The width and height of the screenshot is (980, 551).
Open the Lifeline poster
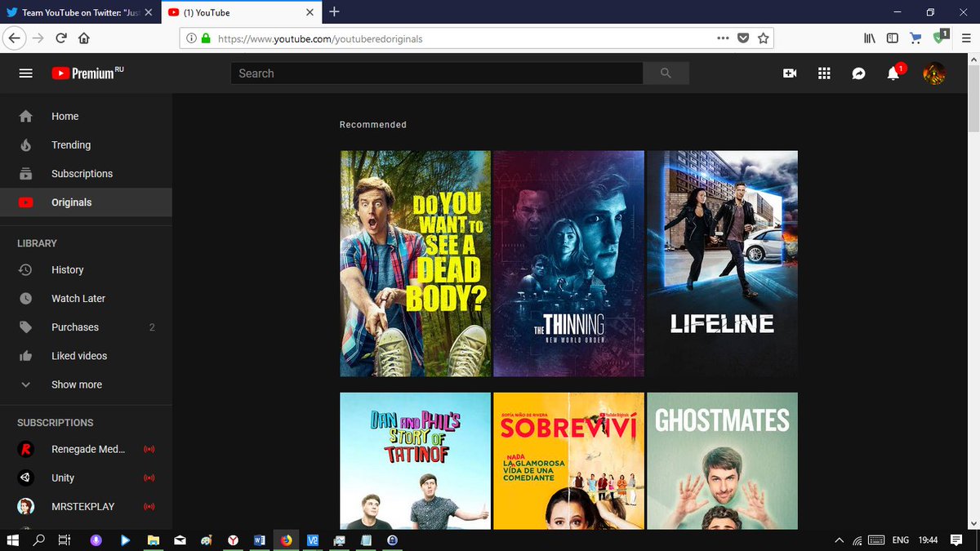722,264
